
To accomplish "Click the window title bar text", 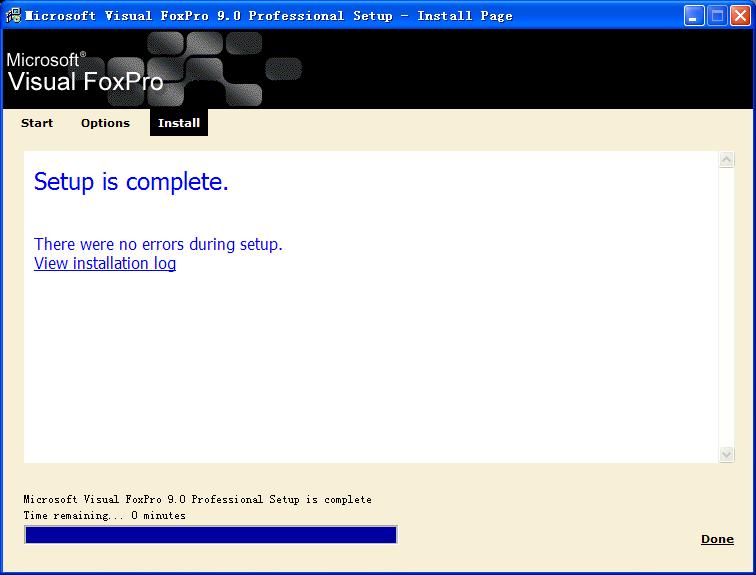I will click(268, 16).
